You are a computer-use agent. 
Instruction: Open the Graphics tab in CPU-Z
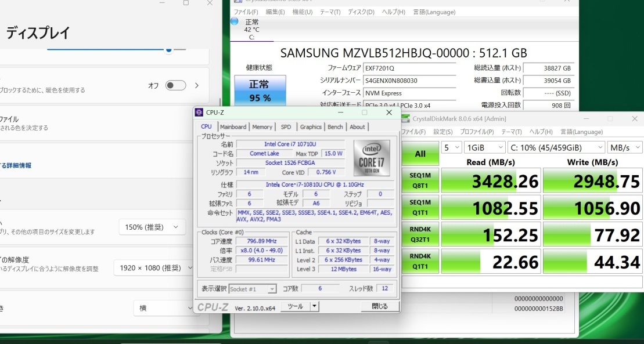pyautogui.click(x=311, y=127)
